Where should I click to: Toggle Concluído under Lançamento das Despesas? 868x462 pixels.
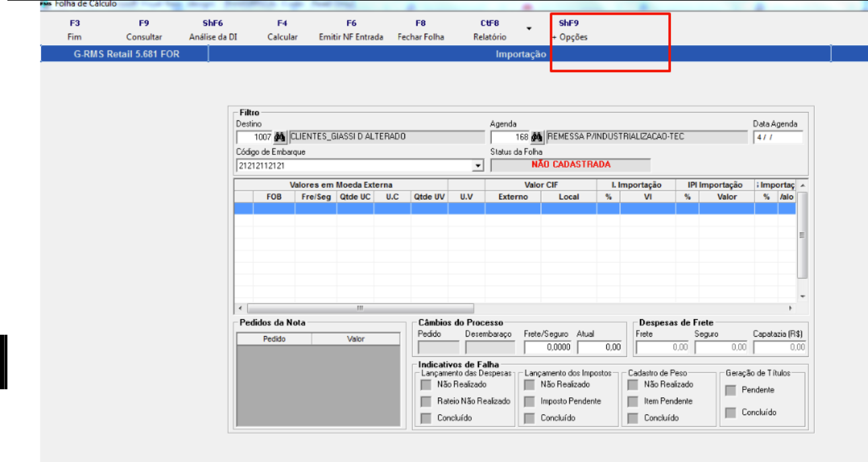tap(425, 418)
